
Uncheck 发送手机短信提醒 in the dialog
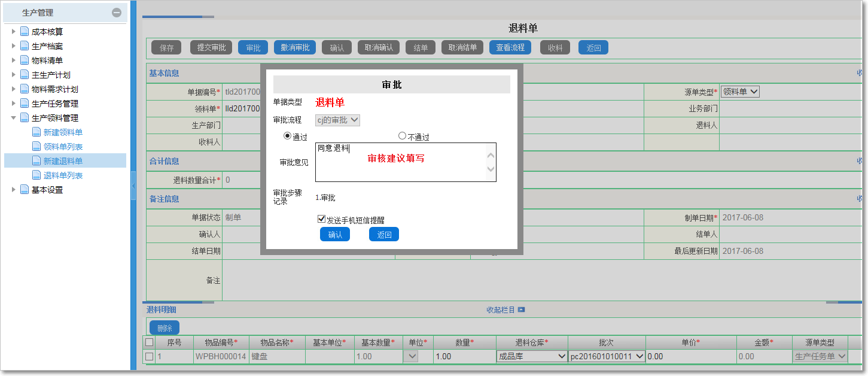click(x=322, y=218)
